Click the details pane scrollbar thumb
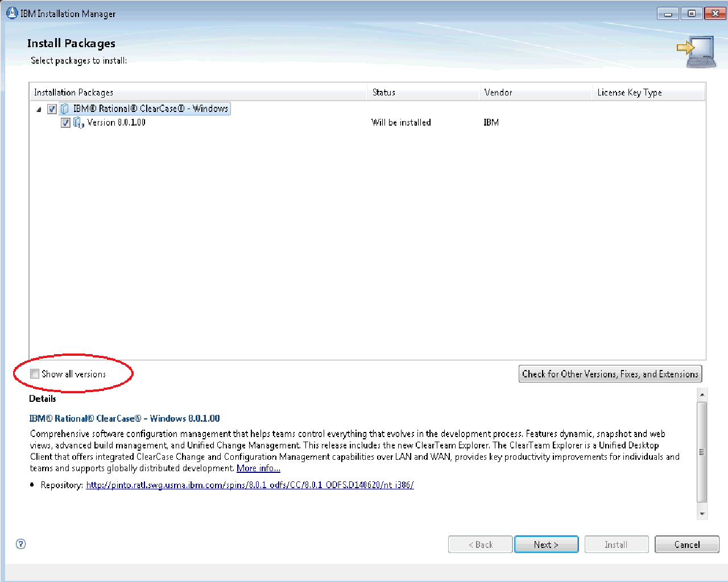Image resolution: width=728 pixels, height=582 pixels. coord(702,452)
